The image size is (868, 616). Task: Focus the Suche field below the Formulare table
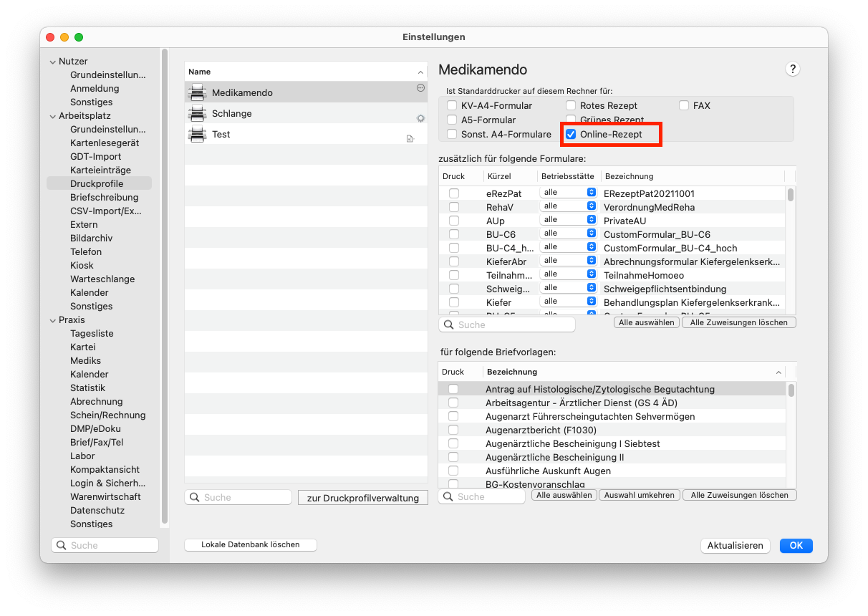coord(507,324)
